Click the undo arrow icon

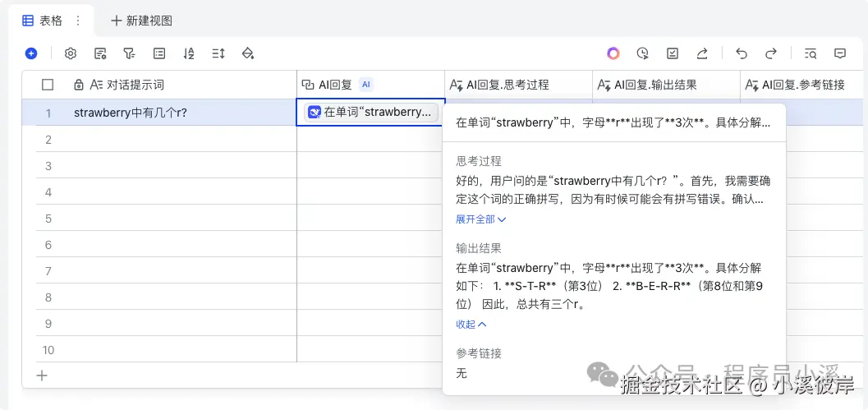[742, 53]
